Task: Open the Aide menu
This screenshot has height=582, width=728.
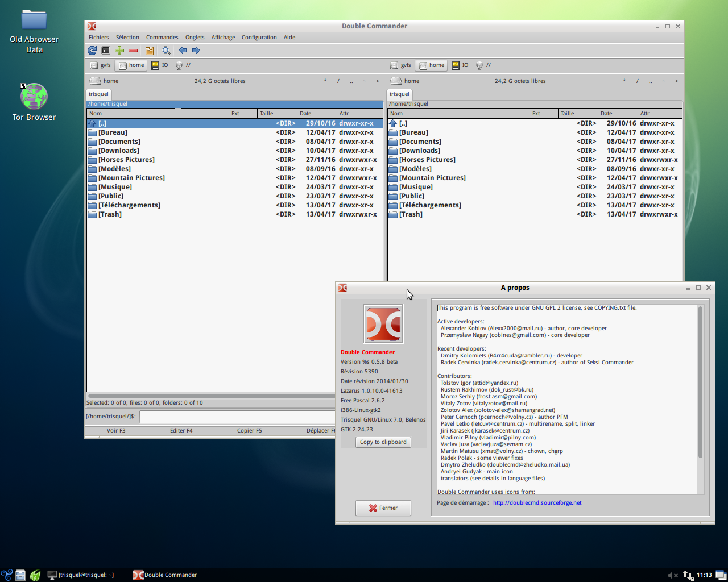Action: [x=289, y=37]
